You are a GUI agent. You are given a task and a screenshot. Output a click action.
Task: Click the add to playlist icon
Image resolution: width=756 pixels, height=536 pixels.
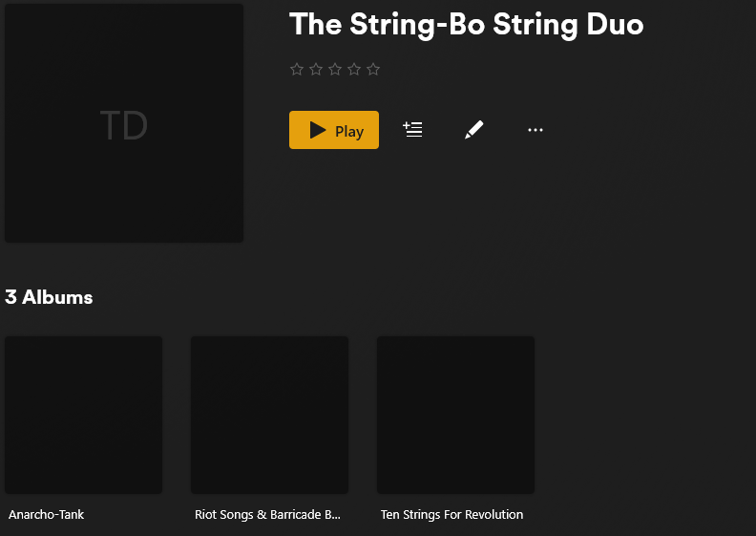pos(412,130)
